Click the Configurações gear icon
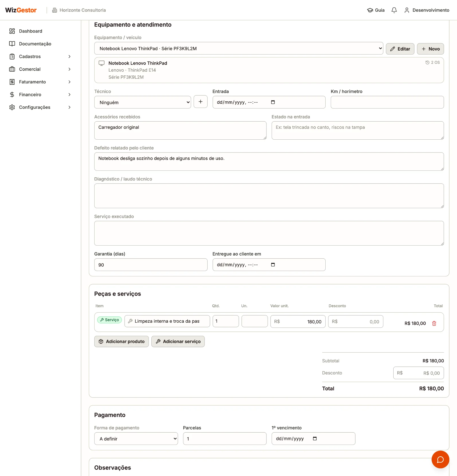 tap(12, 107)
